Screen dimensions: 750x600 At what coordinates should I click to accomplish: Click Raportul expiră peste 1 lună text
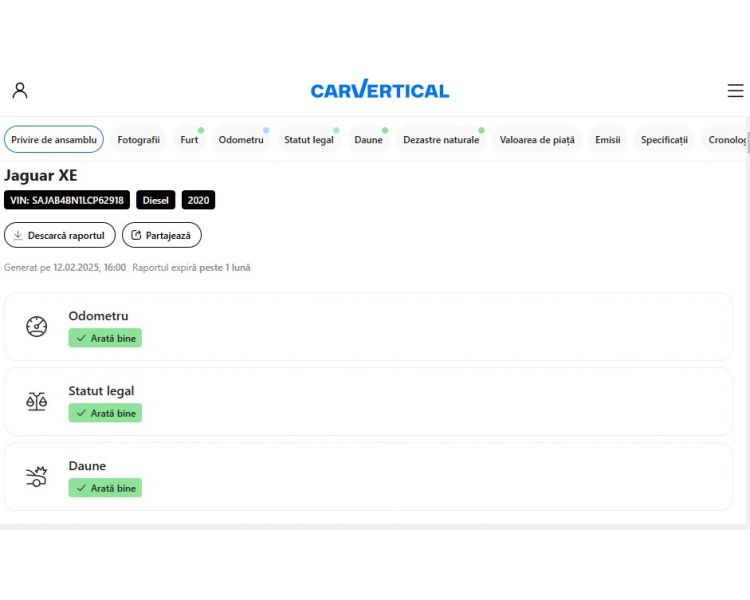tap(191, 267)
